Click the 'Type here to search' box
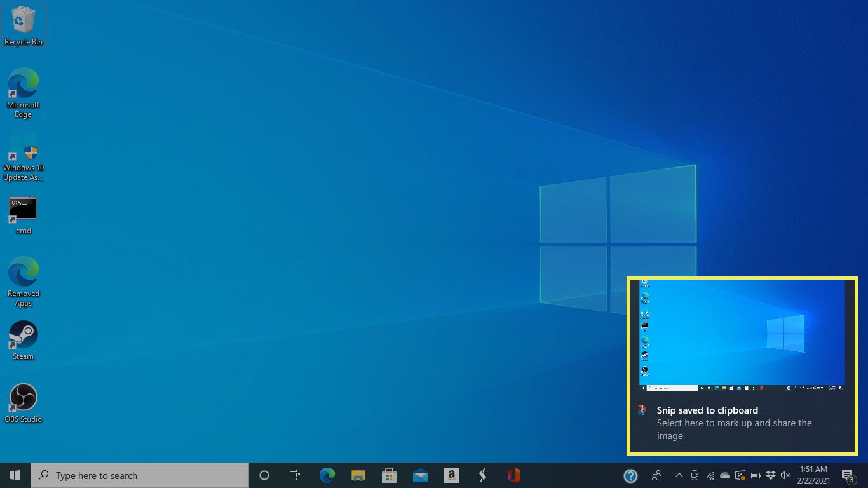Image resolution: width=868 pixels, height=488 pixels. click(140, 475)
